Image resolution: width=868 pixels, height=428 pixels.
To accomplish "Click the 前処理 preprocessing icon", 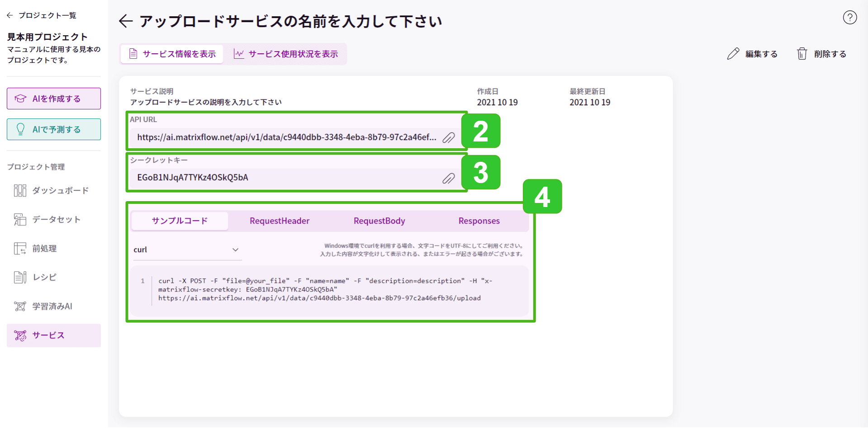I will (x=20, y=249).
